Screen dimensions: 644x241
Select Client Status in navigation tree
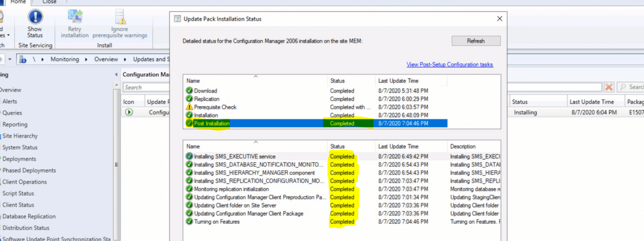click(x=18, y=205)
